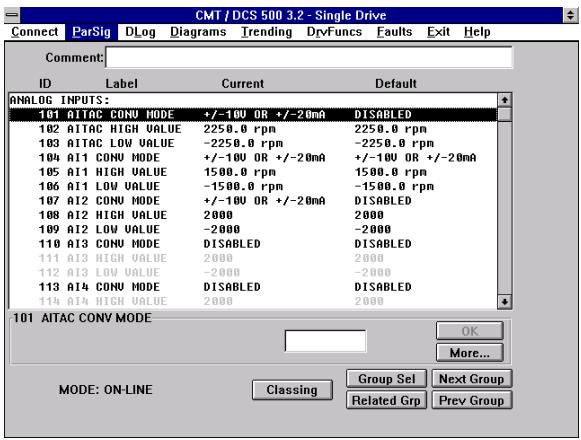Click the title bar restore arrows button

click(570, 15)
